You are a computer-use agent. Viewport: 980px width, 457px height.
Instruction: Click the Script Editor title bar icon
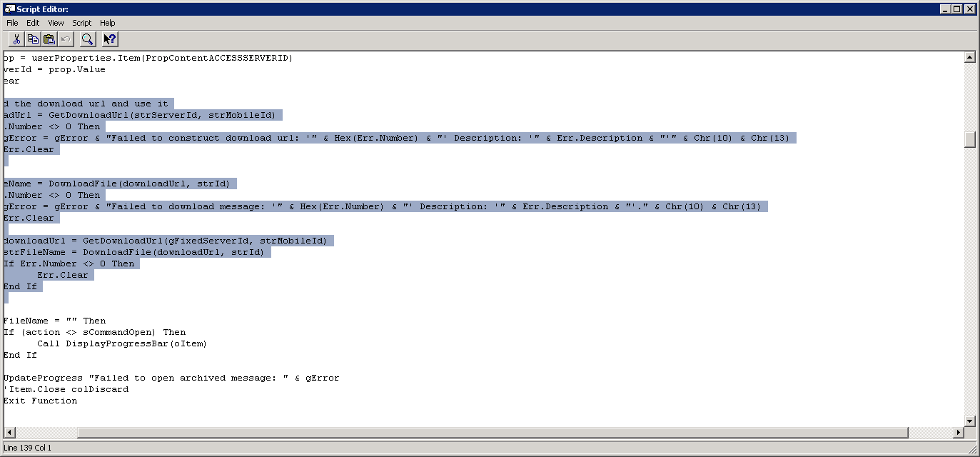9,9
